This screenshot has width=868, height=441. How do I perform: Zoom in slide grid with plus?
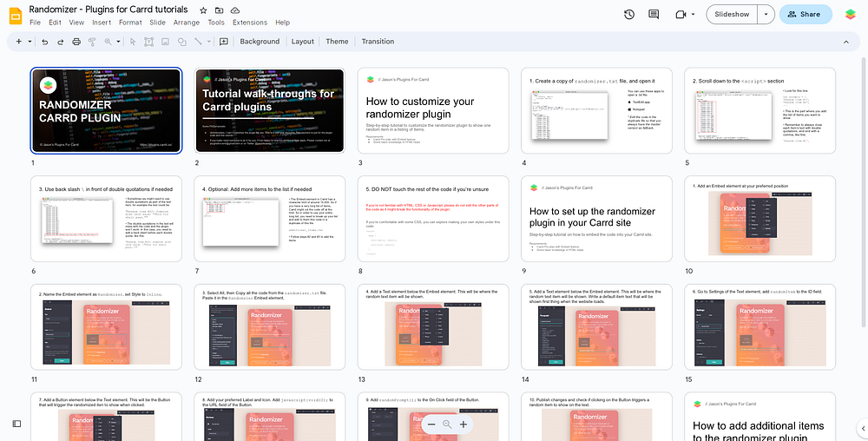464,425
